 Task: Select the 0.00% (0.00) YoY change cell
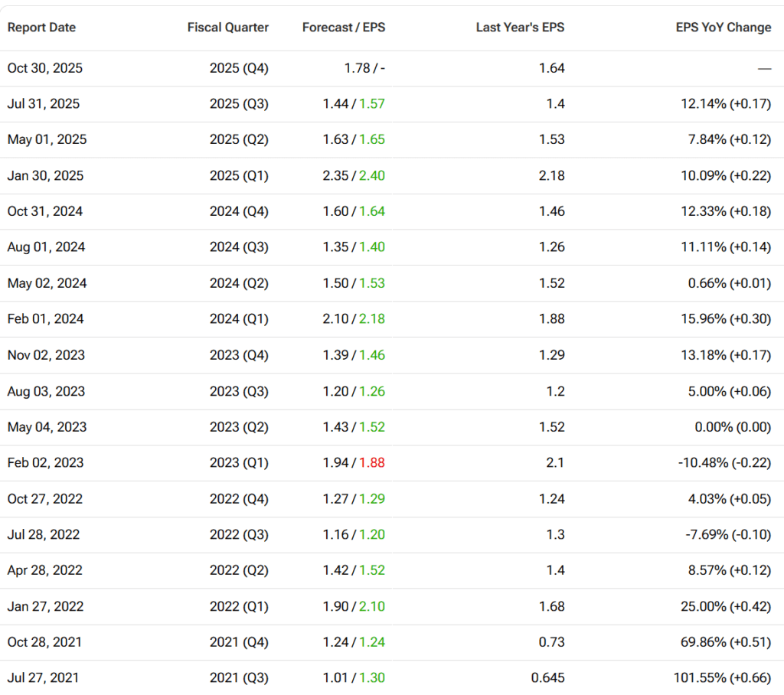733,427
